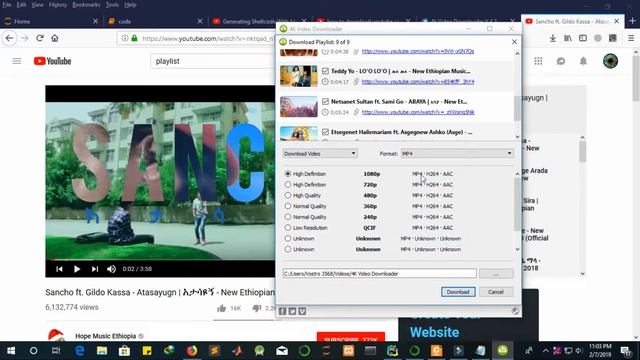This screenshot has width=640, height=360.
Task: Uncheck the Teddy Yo playlist item
Action: pyautogui.click(x=325, y=71)
